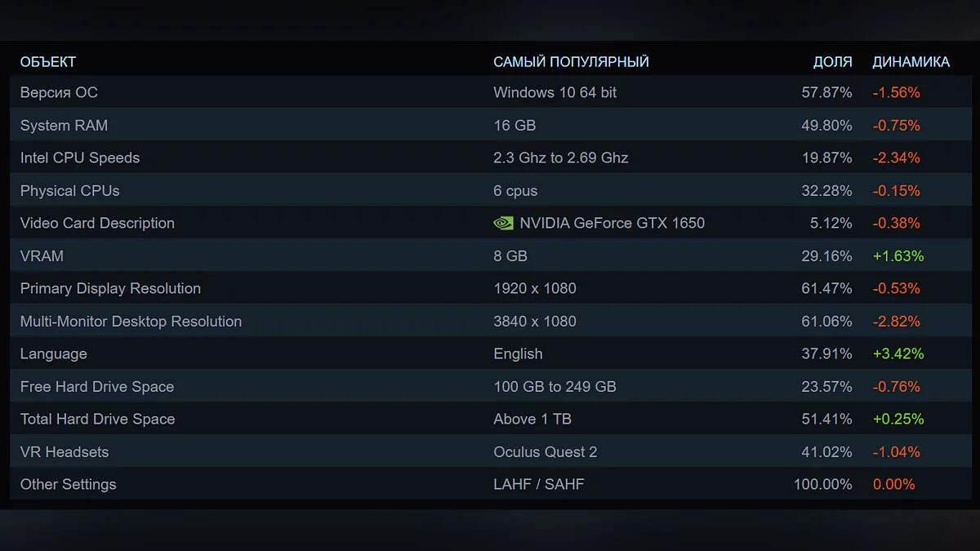Expand Free Hard Drive Space row
This screenshot has width=980, height=551.
click(x=97, y=386)
